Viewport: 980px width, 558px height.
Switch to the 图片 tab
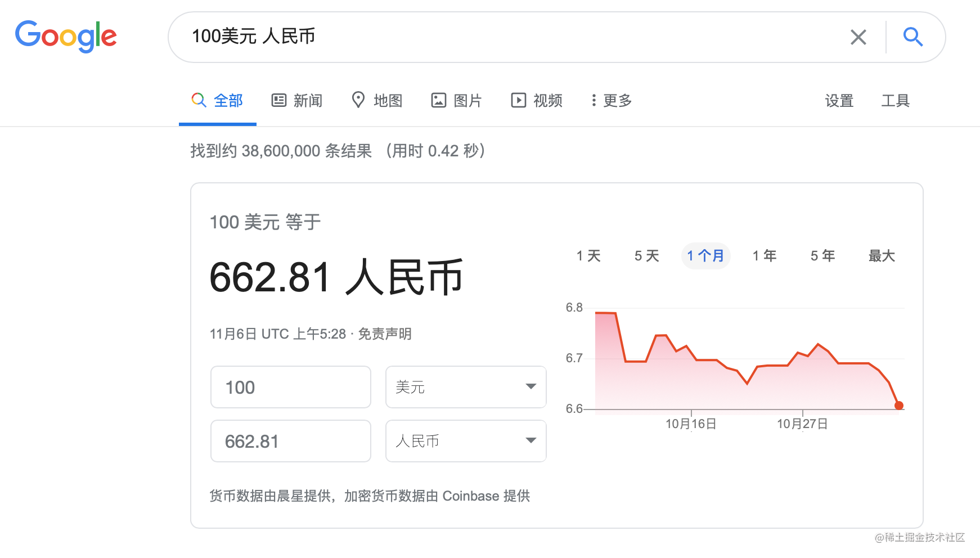click(x=457, y=101)
